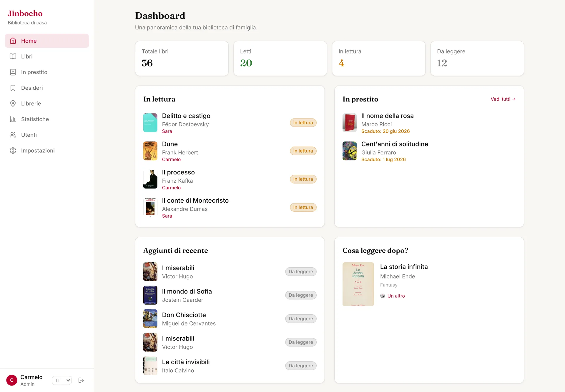The image size is (565, 392).
Task: Click the Dune book cover
Action: coord(150,151)
